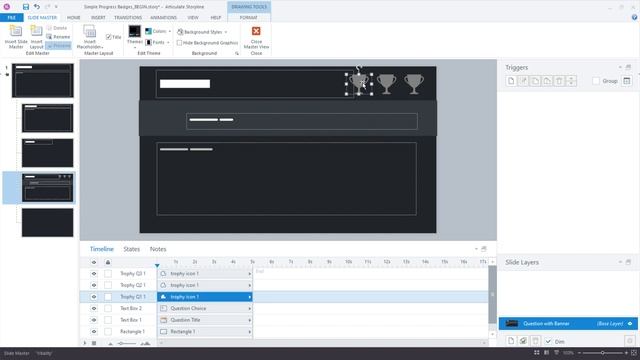Click Insert Slide Master in the ribbon

point(16,37)
